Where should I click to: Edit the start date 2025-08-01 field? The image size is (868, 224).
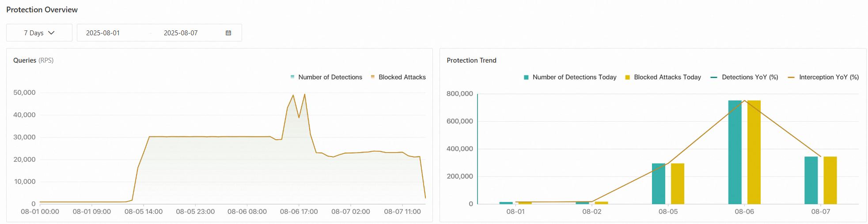point(103,33)
